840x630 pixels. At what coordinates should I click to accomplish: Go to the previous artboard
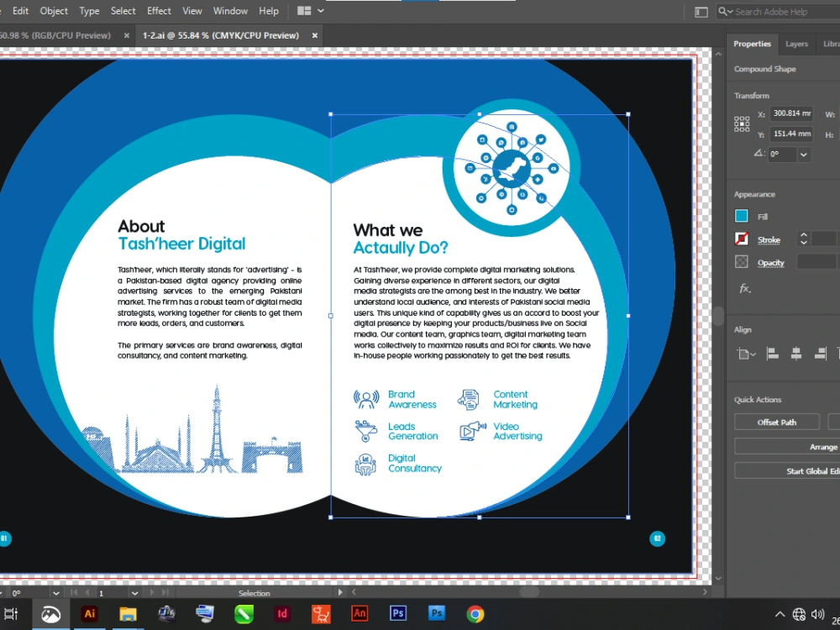(x=87, y=592)
